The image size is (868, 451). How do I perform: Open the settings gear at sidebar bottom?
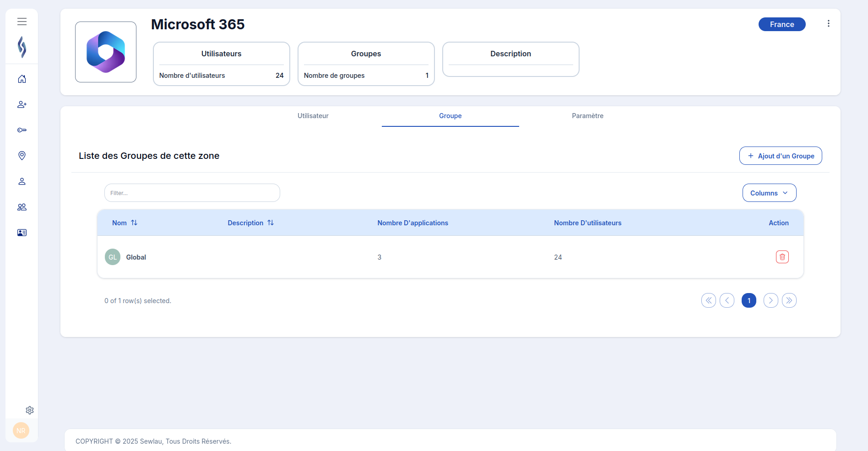coord(30,410)
